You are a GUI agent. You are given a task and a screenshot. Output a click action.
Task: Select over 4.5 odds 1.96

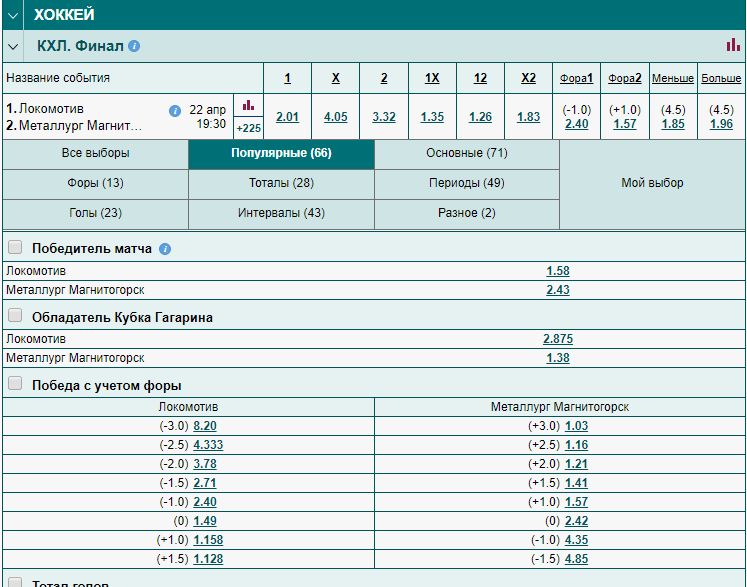pos(721,124)
